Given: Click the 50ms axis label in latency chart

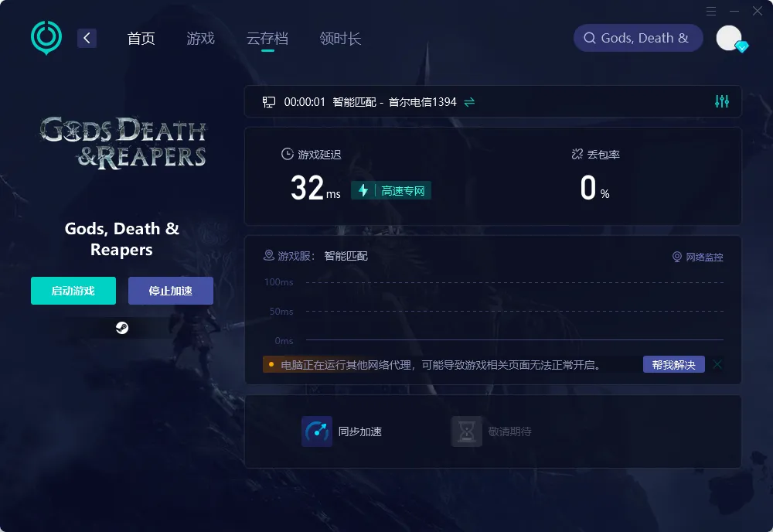Looking at the screenshot, I should (x=281, y=311).
